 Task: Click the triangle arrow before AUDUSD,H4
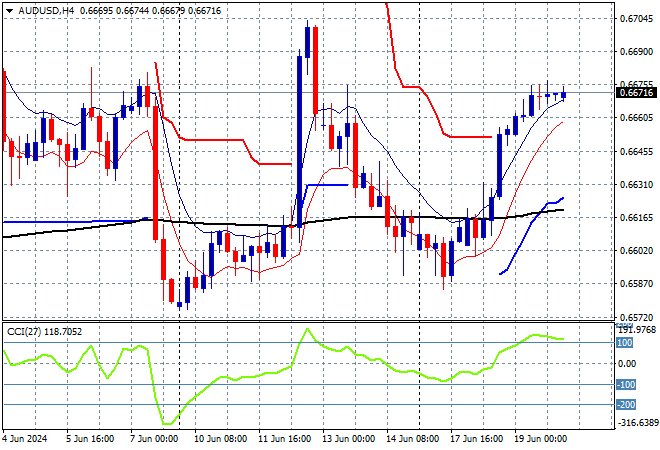(x=9, y=11)
